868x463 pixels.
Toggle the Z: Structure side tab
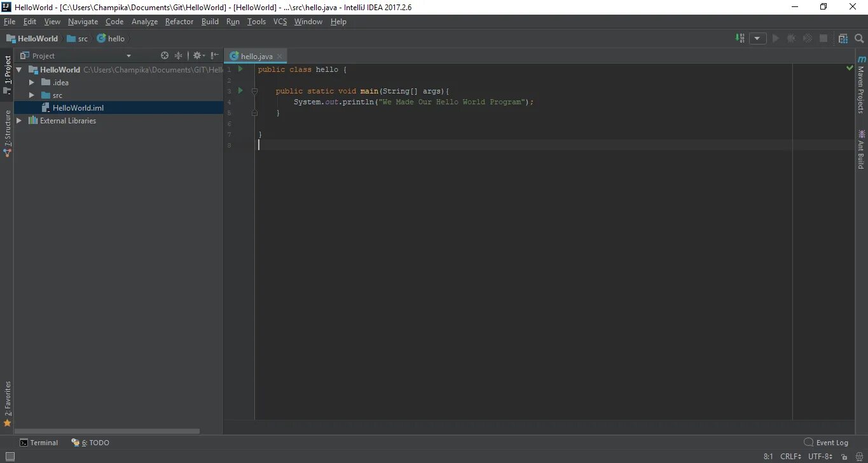[7, 133]
